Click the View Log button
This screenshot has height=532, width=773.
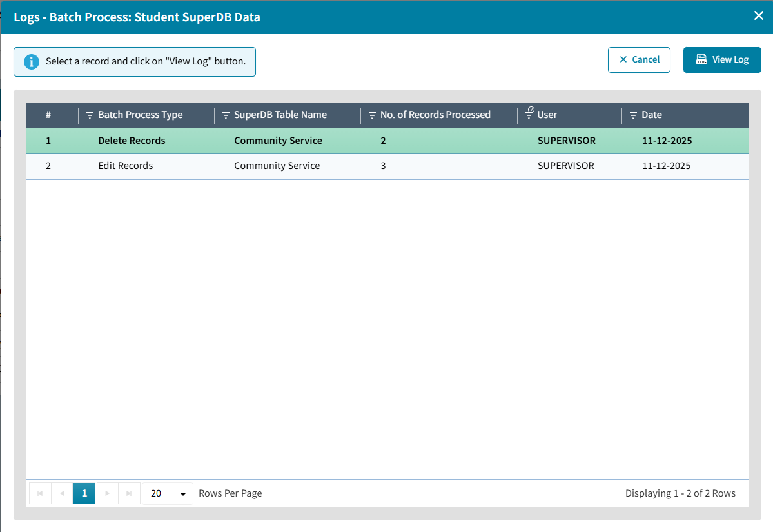721,60
